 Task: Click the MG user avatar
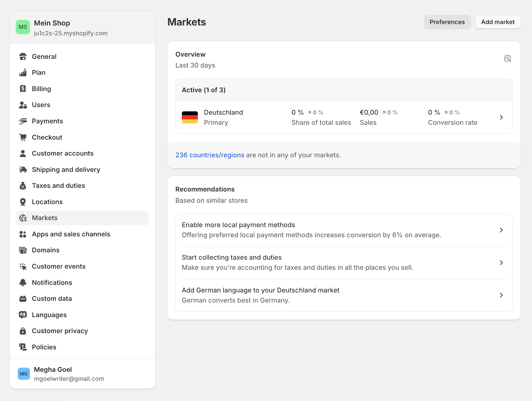tap(24, 374)
